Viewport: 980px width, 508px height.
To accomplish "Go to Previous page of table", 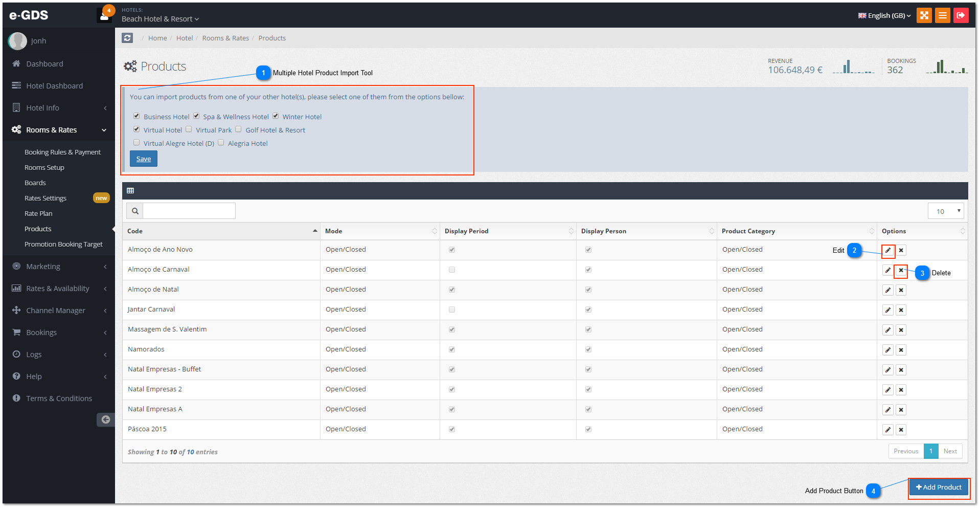I will [x=906, y=451].
